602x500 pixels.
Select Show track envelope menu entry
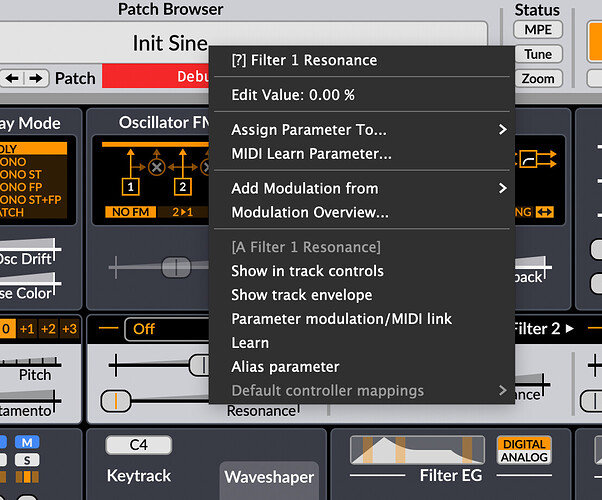301,295
